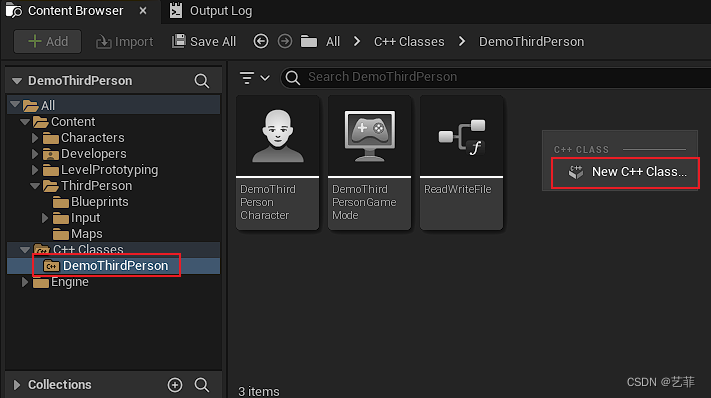Screen dimensions: 711x398
Task: Expand the Characters folder arrow
Action: pos(35,138)
